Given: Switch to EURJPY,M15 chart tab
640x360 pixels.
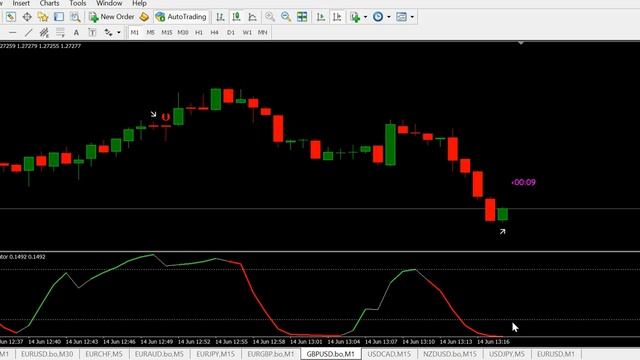Looking at the screenshot, I should (x=216, y=354).
